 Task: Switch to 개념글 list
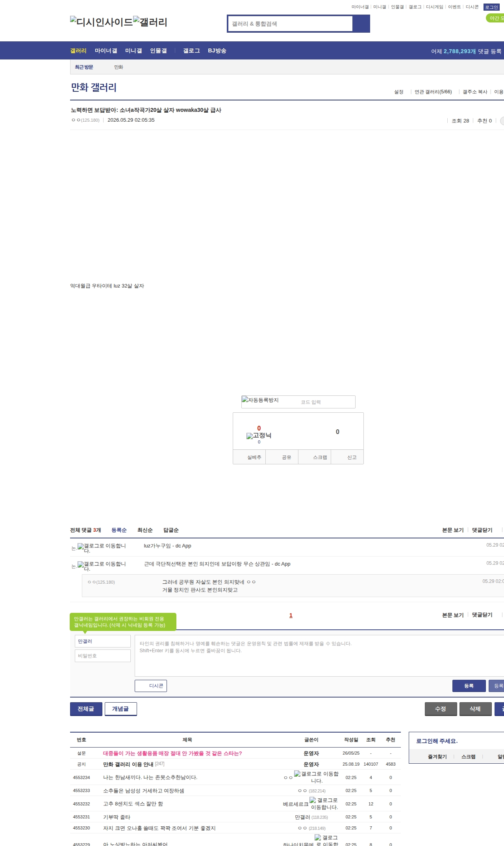(x=120, y=709)
